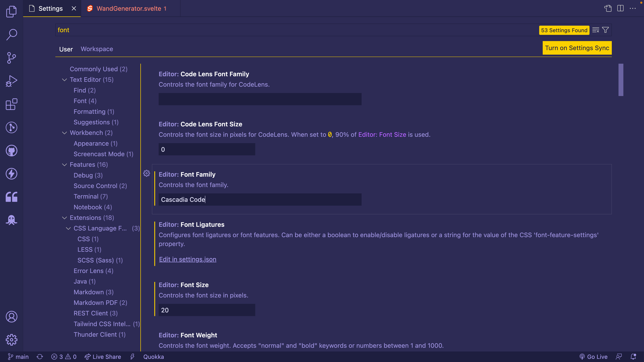Open Edit in settings.json link
This screenshot has height=362, width=644.
point(188,259)
